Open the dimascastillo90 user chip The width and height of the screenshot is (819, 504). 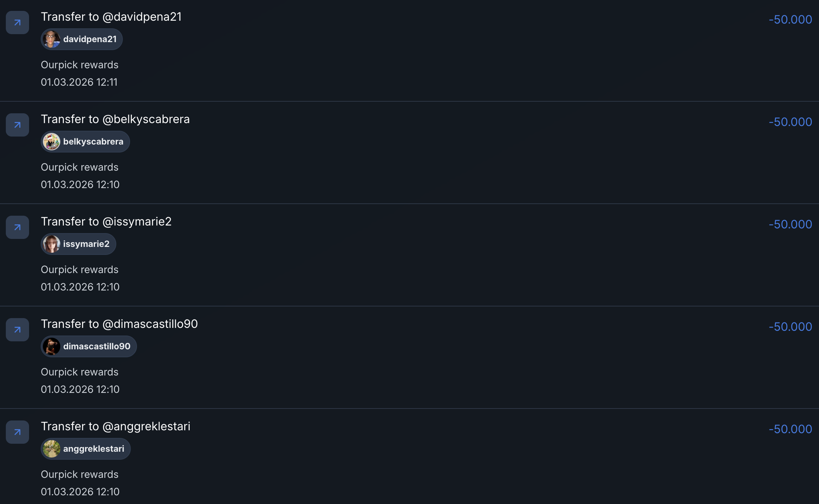97,346
